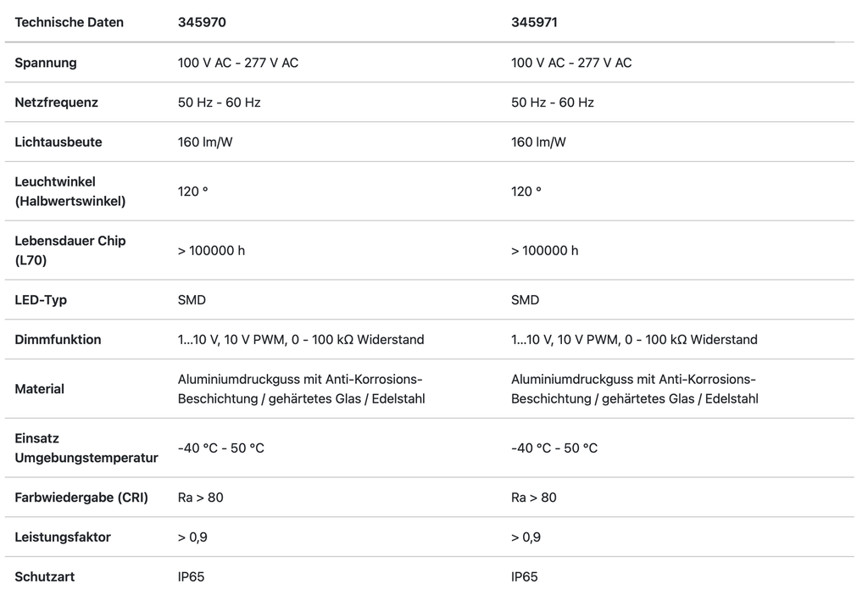Click the Lichtausbeute row label
Viewport: 868px width, 612px height.
coord(58,142)
